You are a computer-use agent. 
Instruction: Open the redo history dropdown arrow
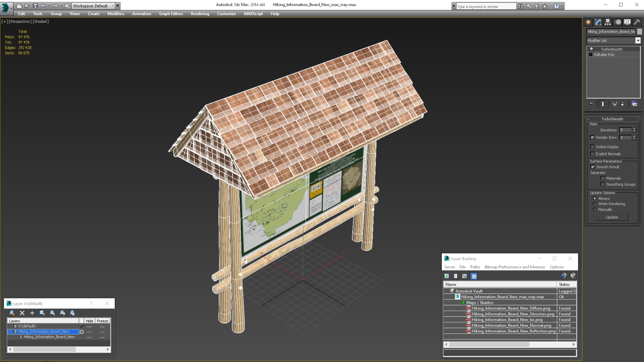point(61,6)
